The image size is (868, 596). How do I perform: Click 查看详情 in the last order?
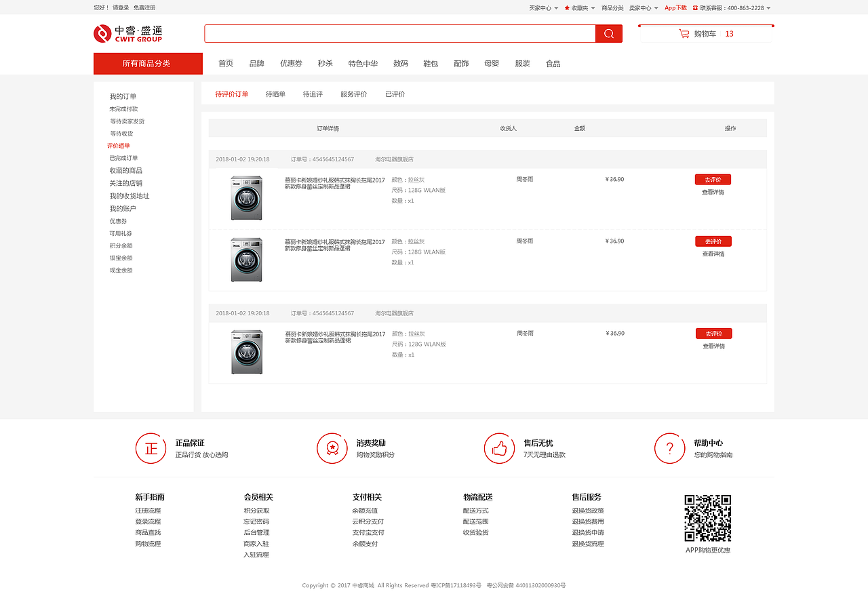click(713, 346)
